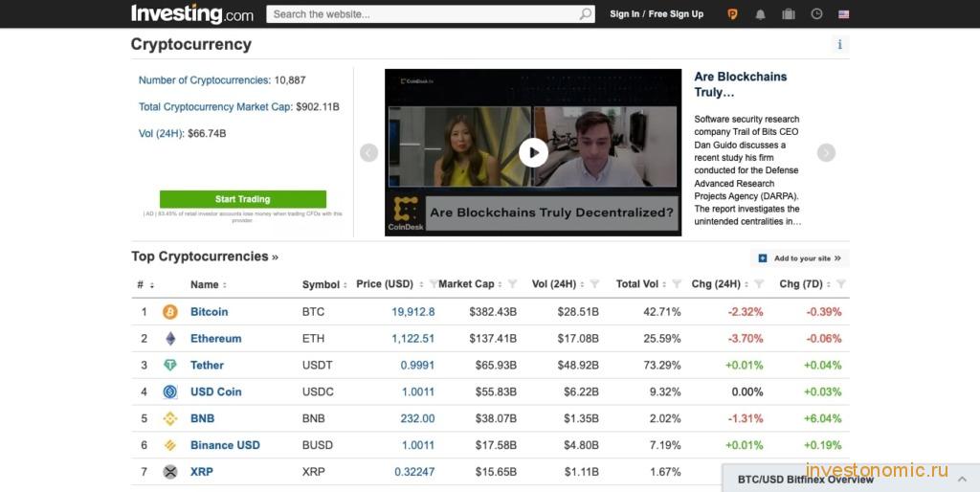Image resolution: width=980 pixels, height=492 pixels.
Task: Open the Bitcoin link
Action: tap(209, 312)
